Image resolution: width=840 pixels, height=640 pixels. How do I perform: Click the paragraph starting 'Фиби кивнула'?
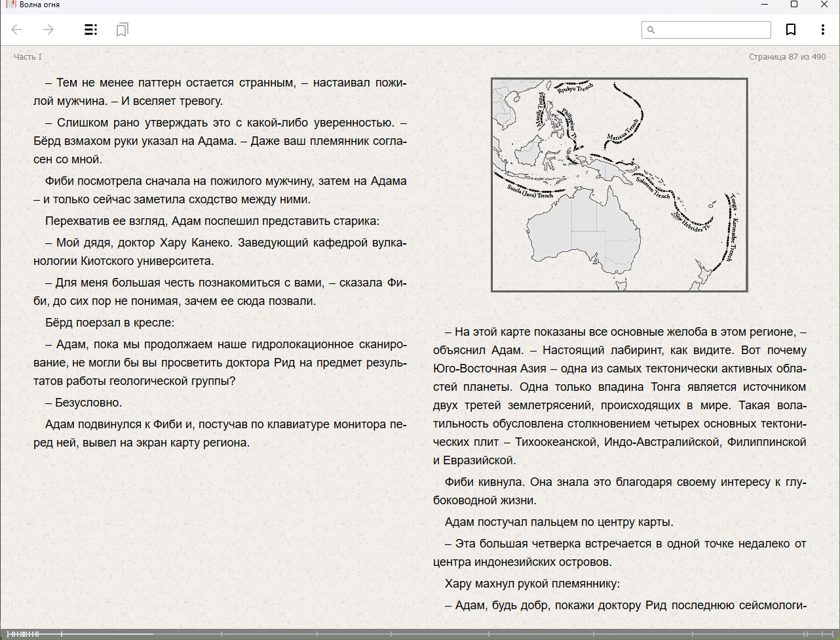click(619, 490)
